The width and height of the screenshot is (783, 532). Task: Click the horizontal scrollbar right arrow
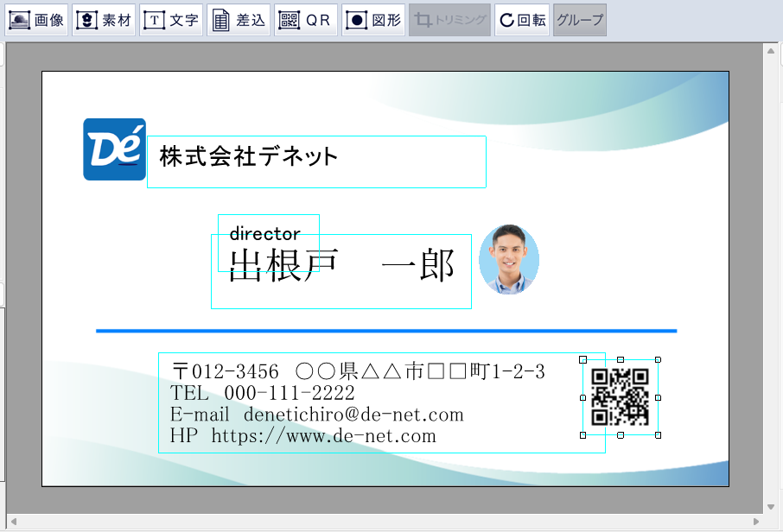[x=756, y=522]
